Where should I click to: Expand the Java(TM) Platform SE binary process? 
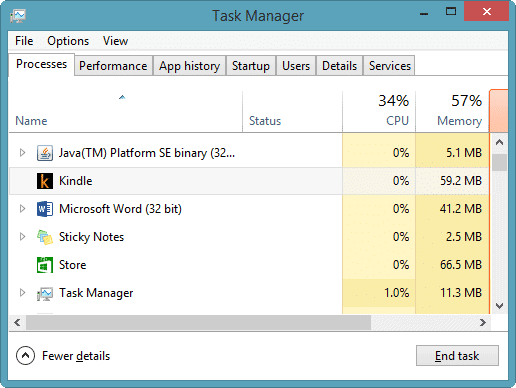click(22, 153)
